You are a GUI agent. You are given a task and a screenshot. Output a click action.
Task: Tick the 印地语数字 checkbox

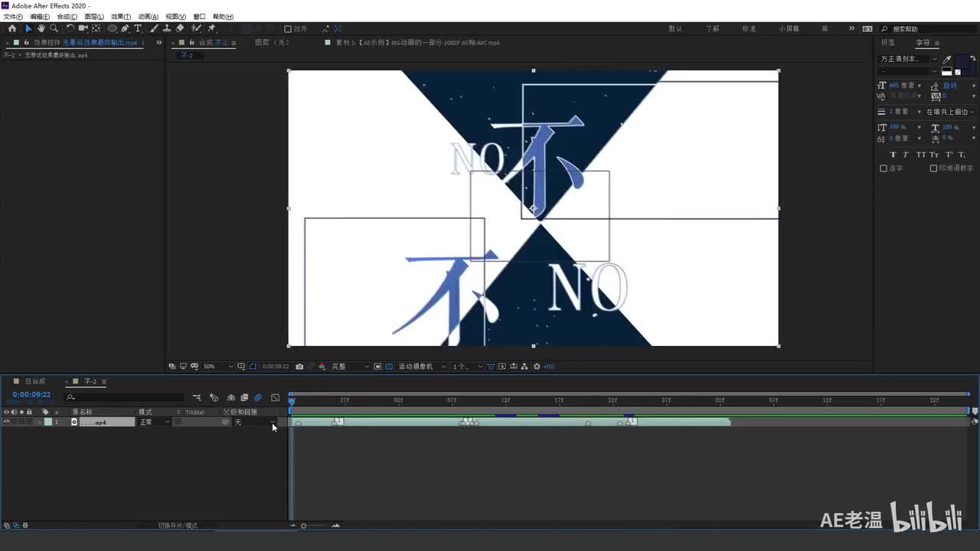point(933,168)
